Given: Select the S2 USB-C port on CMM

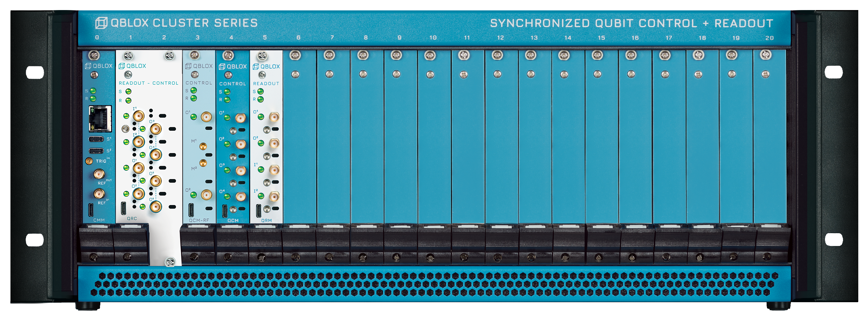Looking at the screenshot, I should (96, 151).
